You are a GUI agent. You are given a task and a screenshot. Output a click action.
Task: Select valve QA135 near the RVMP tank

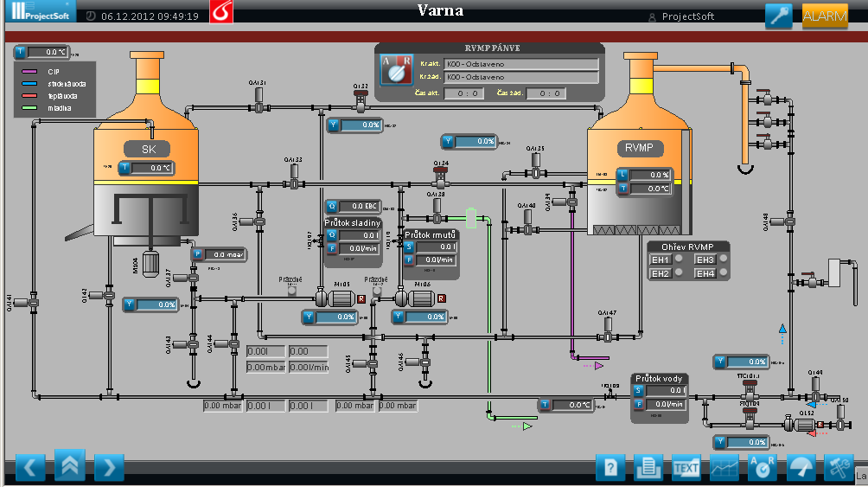point(535,166)
